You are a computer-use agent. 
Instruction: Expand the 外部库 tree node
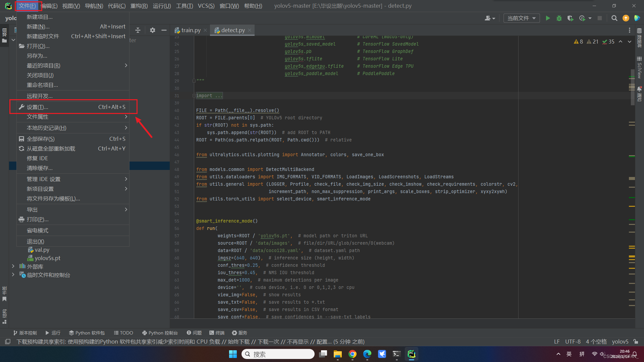click(x=13, y=266)
